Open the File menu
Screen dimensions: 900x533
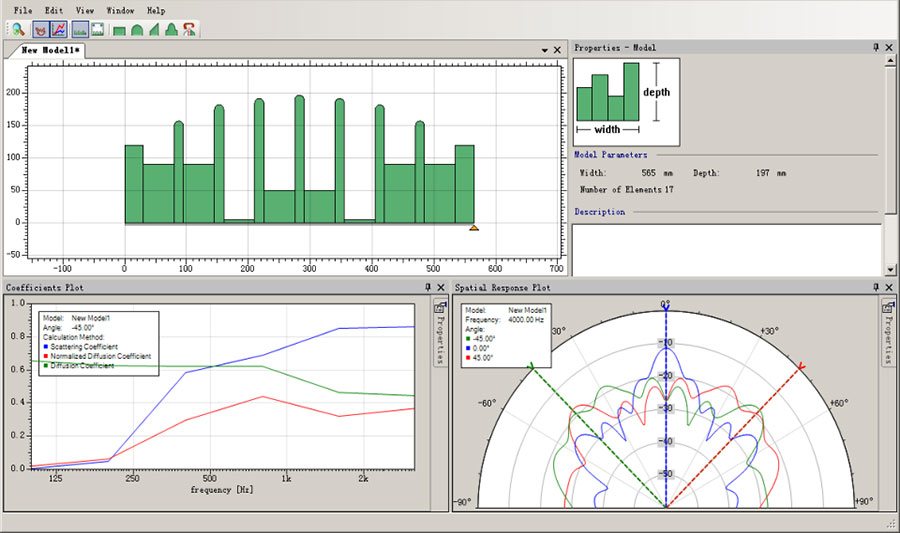(x=23, y=9)
